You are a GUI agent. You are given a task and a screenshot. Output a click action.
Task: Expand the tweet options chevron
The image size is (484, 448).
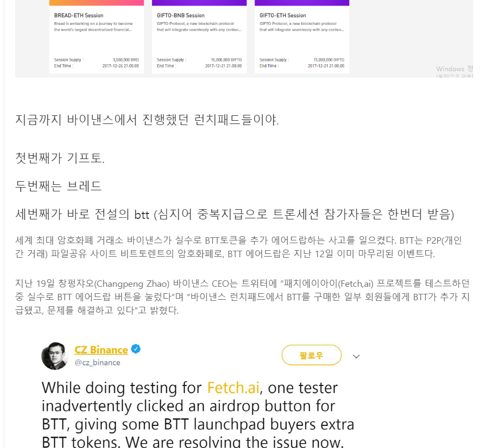(x=356, y=356)
